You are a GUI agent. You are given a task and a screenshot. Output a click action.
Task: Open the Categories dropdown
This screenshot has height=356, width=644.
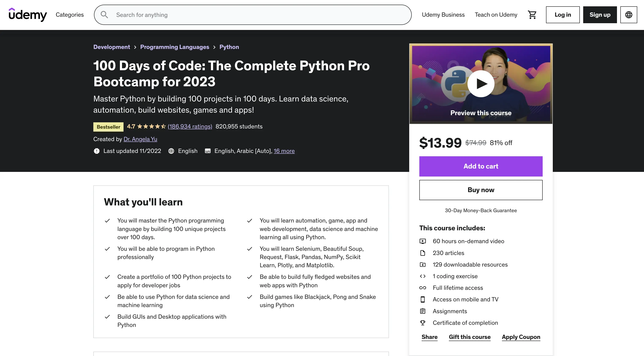(69, 15)
